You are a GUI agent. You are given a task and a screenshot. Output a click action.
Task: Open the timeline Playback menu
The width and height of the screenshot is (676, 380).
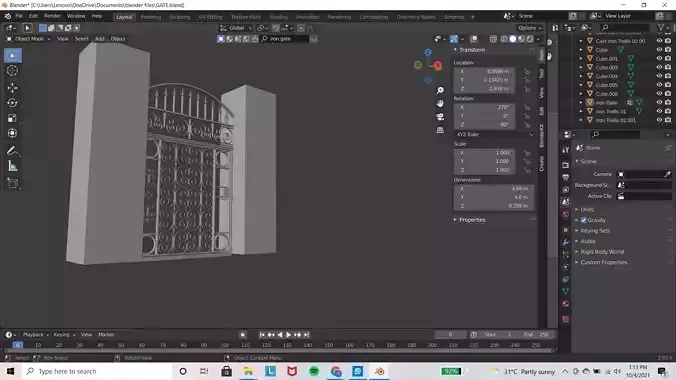tap(35, 335)
